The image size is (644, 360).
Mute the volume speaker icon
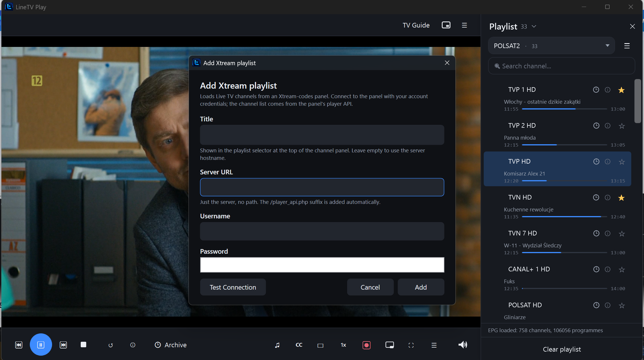coord(463,345)
